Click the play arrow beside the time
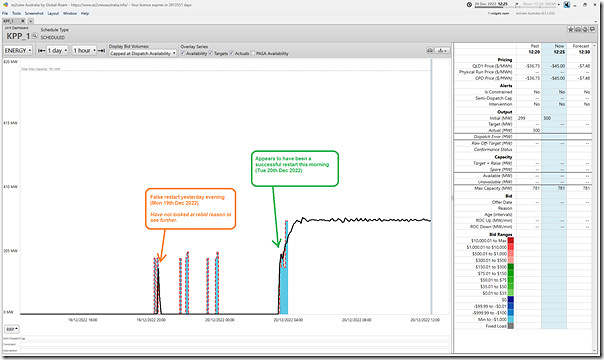Screen dimensions: 604x360 [517, 4]
